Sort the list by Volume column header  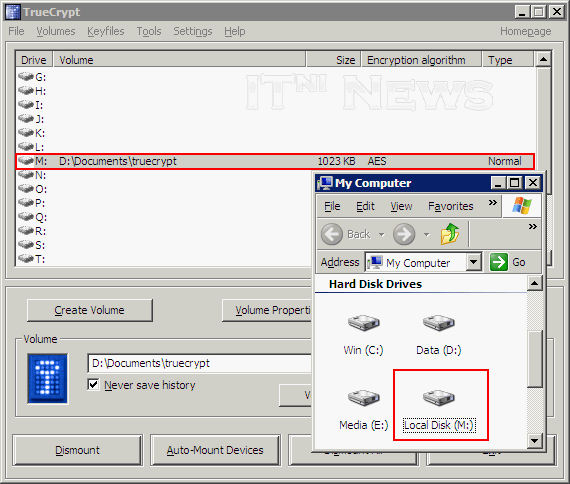coord(180,60)
